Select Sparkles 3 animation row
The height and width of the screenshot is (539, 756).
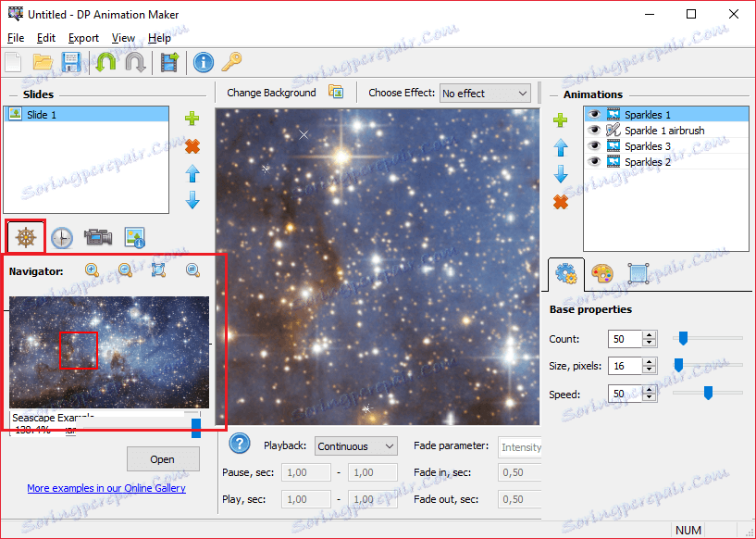pos(667,145)
